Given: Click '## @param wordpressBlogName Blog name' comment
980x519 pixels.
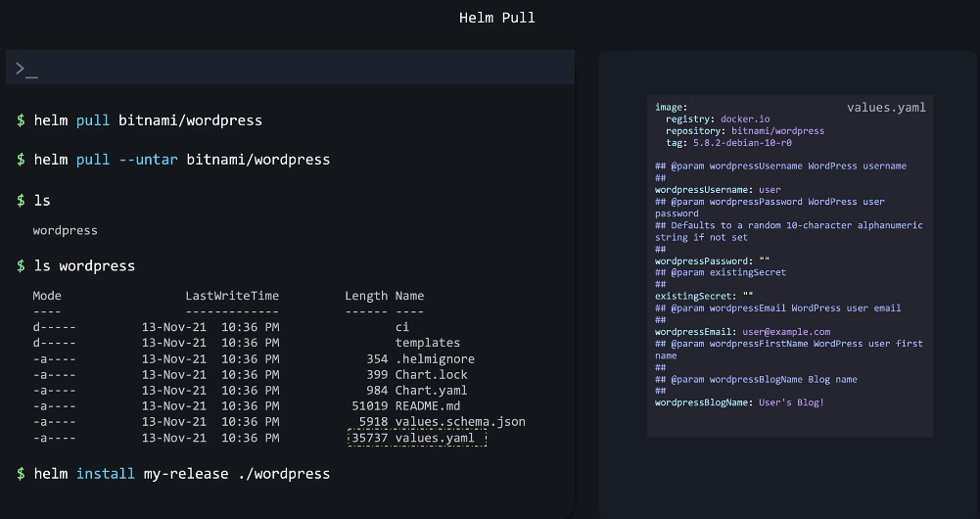Looking at the screenshot, I should click(x=756, y=379).
